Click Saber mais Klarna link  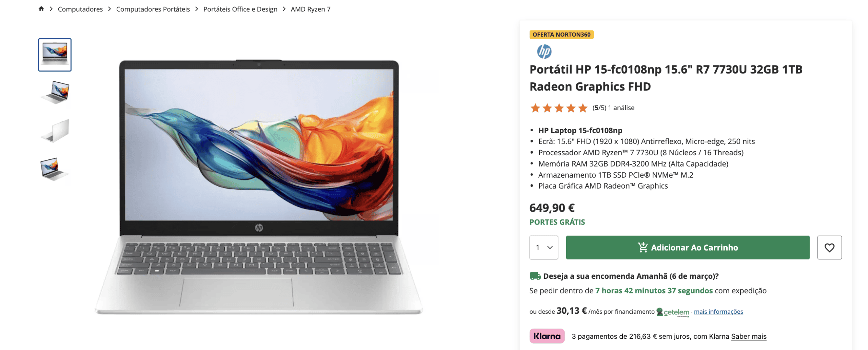pos(748,336)
